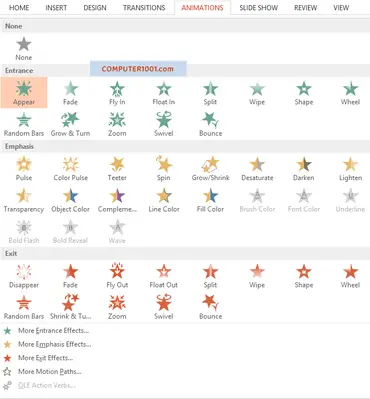Image resolution: width=370 pixels, height=399 pixels.
Task: Apply the entrance Fade effect
Action: pyautogui.click(x=70, y=93)
